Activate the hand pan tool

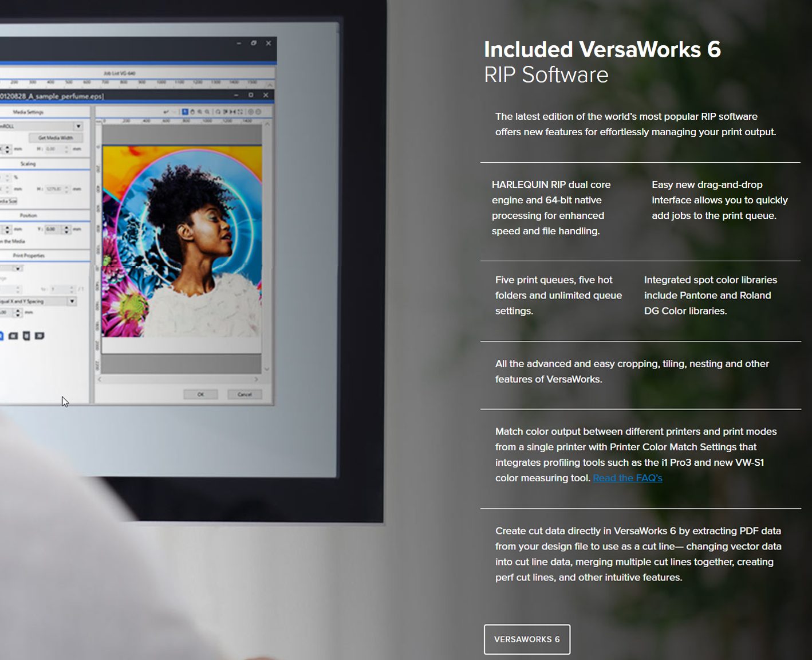pyautogui.click(x=192, y=112)
